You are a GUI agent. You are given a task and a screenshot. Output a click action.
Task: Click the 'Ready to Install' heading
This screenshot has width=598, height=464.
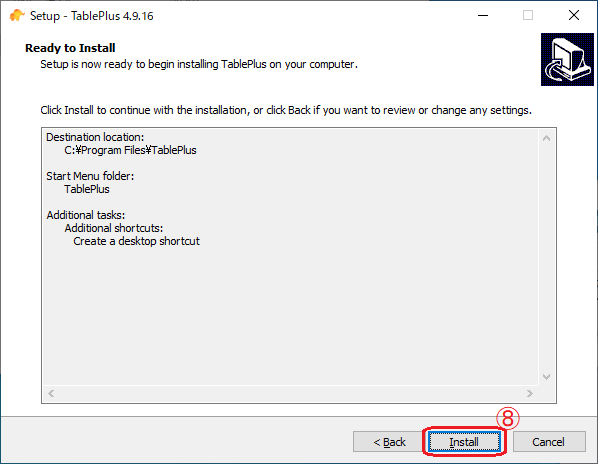click(70, 48)
